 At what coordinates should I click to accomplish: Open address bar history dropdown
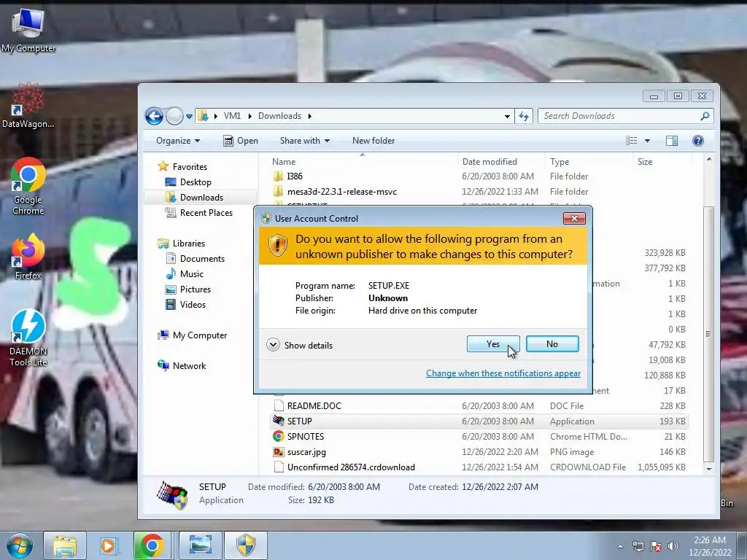click(x=507, y=116)
